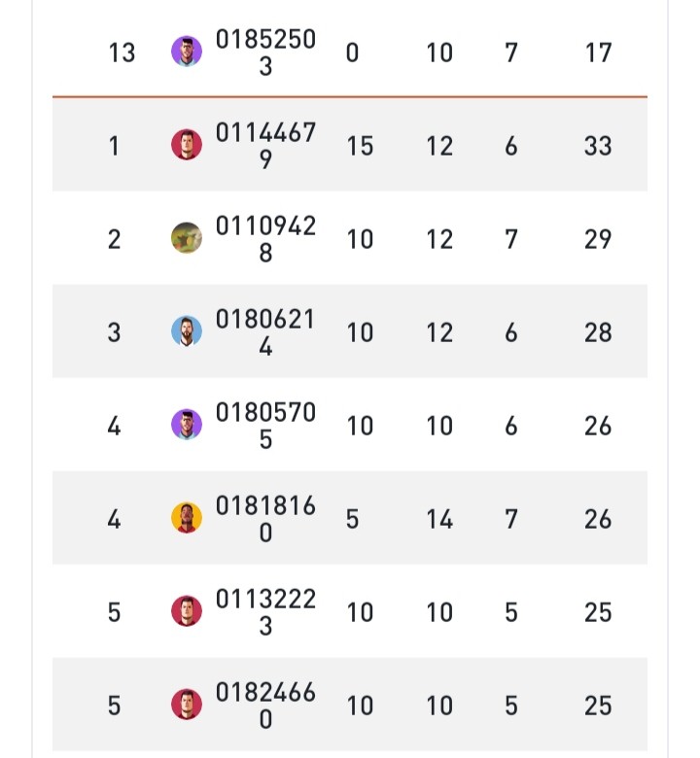The height and width of the screenshot is (758, 700).
Task: Click avatar icon beside ID 01818160
Action: tap(187, 518)
